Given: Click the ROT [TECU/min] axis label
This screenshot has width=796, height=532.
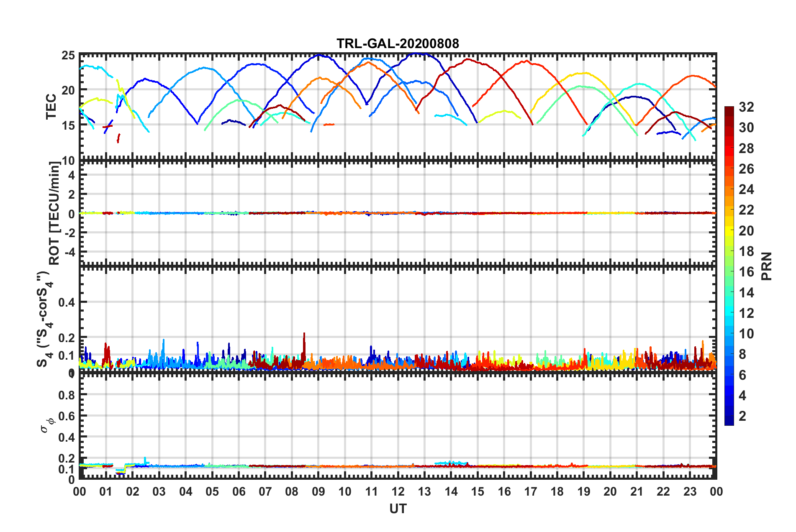Looking at the screenshot, I should click(54, 213).
